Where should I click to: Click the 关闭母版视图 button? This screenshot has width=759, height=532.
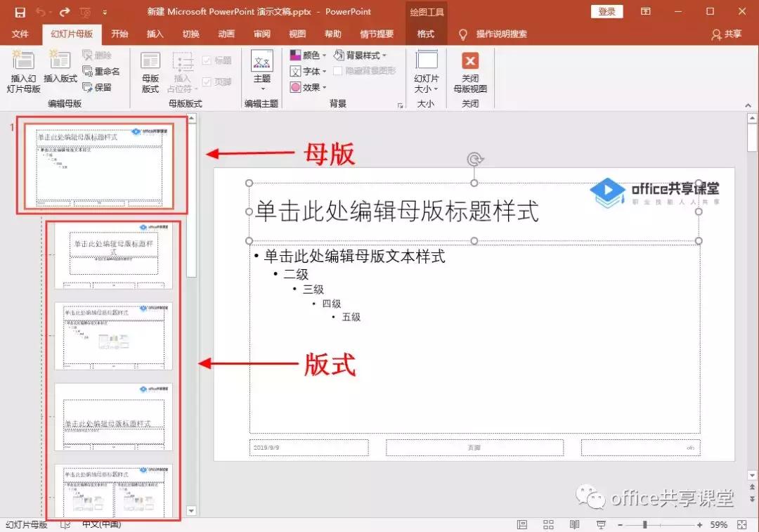[470, 72]
